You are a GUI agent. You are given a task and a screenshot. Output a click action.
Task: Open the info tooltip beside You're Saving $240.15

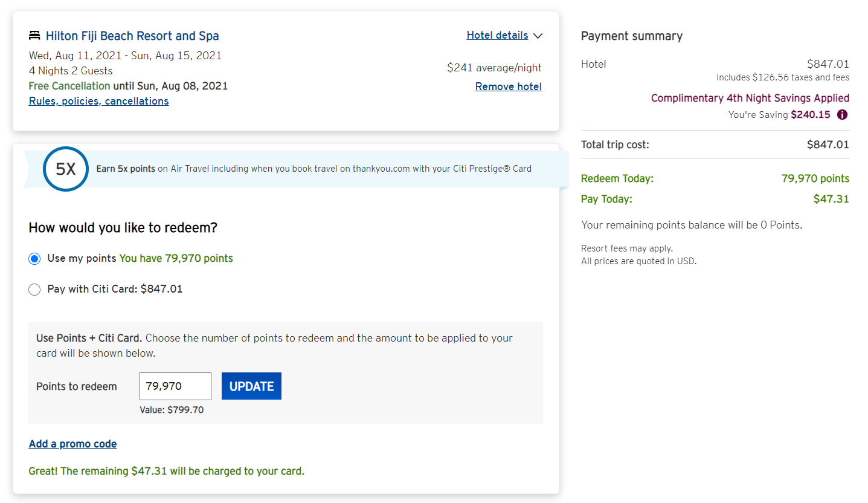point(842,114)
